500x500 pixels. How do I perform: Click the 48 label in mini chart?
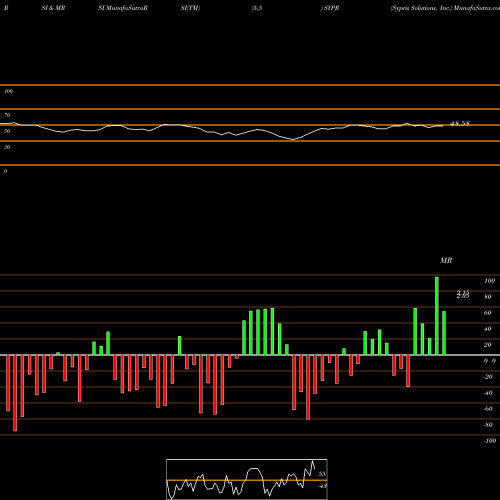pyautogui.click(x=322, y=486)
